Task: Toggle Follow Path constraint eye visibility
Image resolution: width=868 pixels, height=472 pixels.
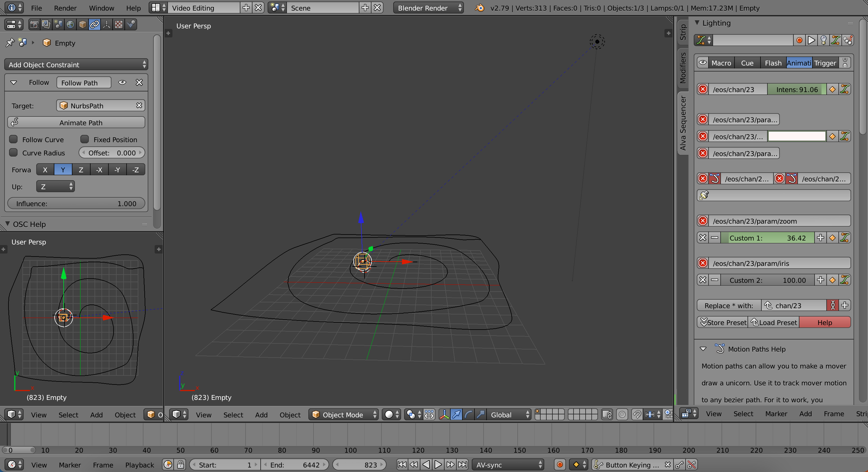Action: point(122,82)
